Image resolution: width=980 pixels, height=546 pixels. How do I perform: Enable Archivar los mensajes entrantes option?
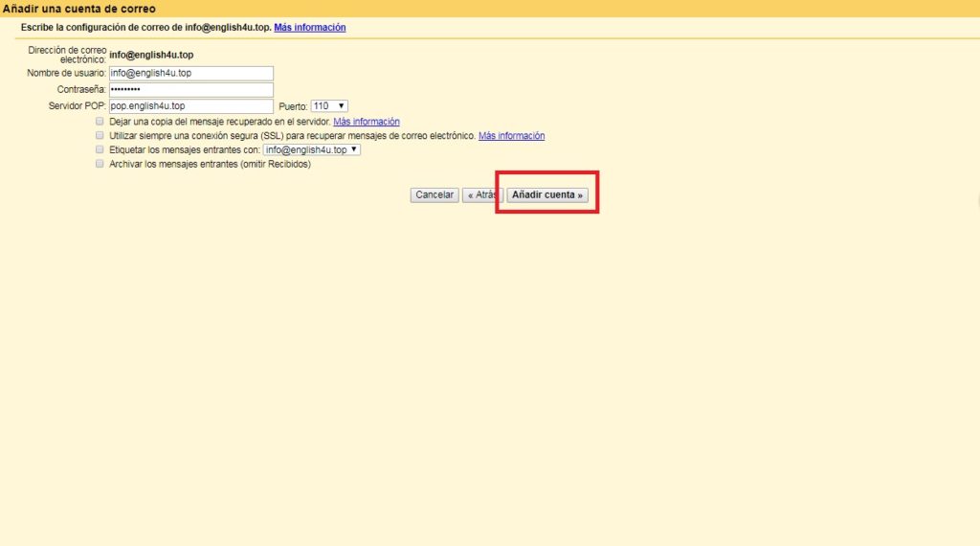pyautogui.click(x=100, y=164)
